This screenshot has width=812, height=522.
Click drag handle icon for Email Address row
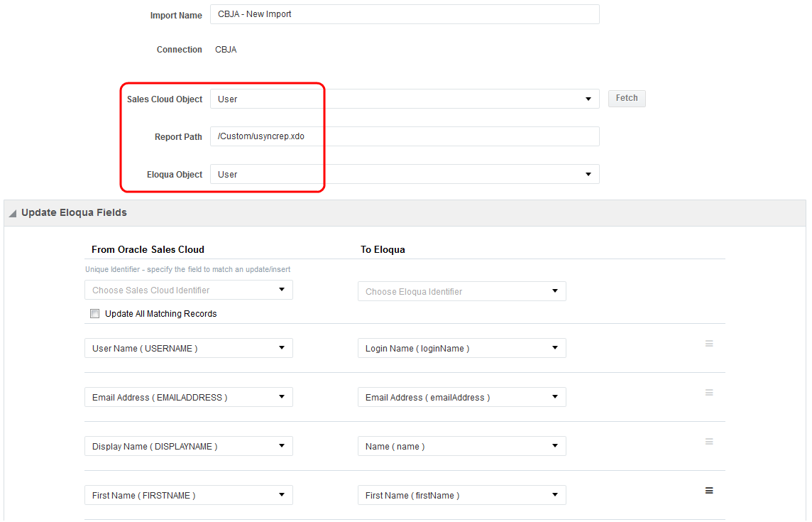click(708, 393)
